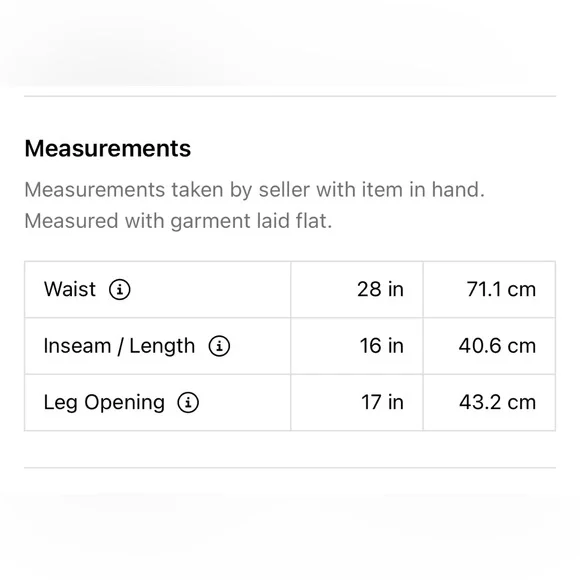Click the 71.1 cm waist value

[501, 289]
